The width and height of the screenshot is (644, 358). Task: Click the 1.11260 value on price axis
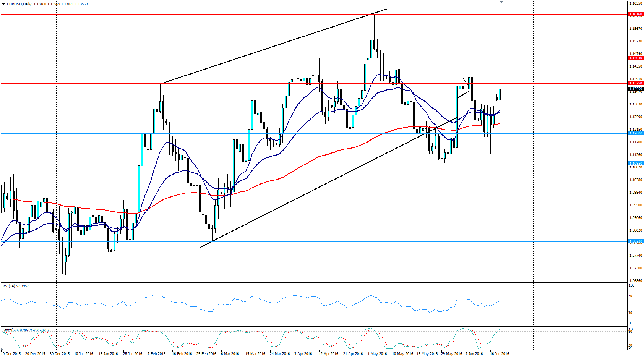click(x=636, y=155)
